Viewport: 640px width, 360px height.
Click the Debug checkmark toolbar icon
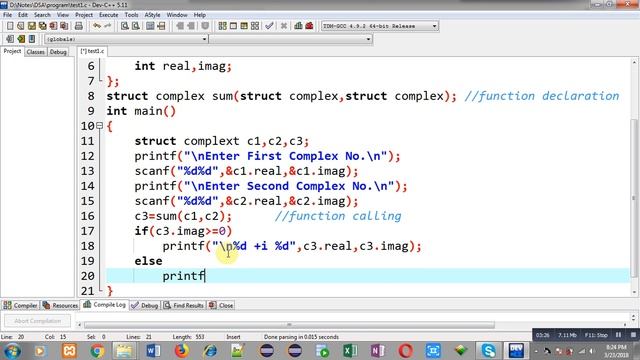point(269,26)
